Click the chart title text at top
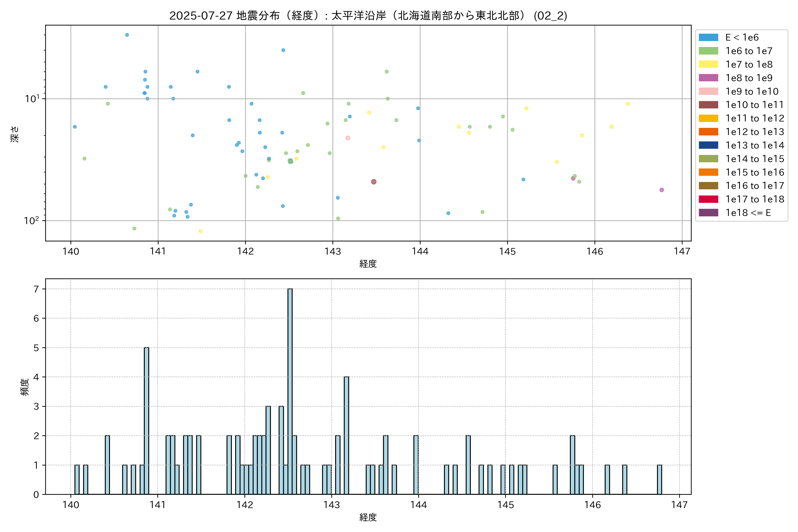Viewport: 798px width, 532px height. (x=368, y=16)
